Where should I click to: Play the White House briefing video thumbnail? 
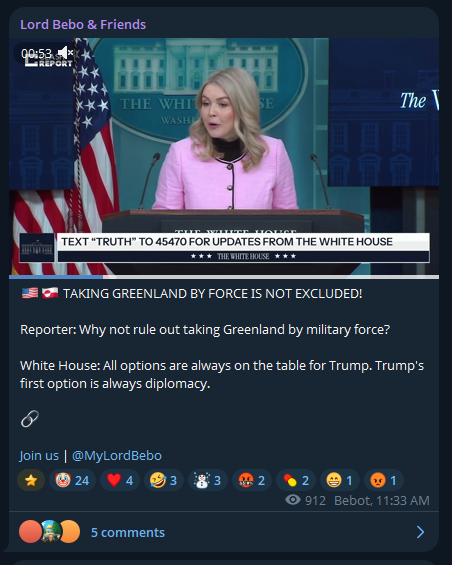[x=224, y=156]
